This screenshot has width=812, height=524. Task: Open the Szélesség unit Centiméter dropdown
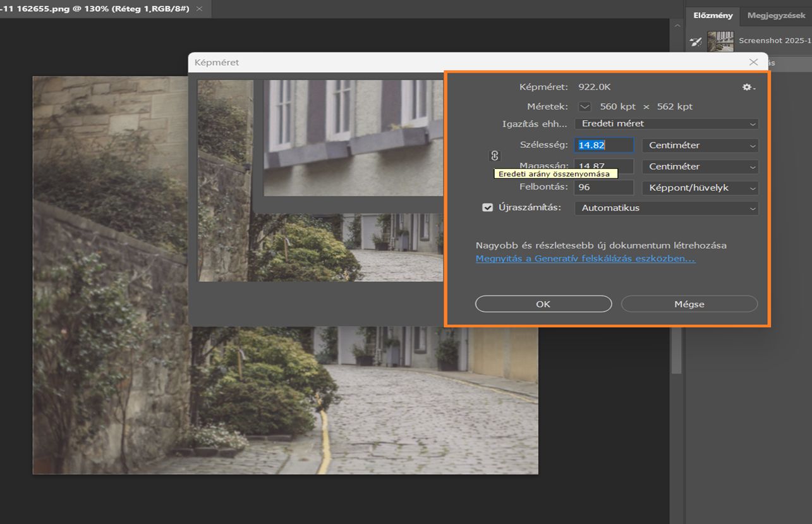point(700,145)
